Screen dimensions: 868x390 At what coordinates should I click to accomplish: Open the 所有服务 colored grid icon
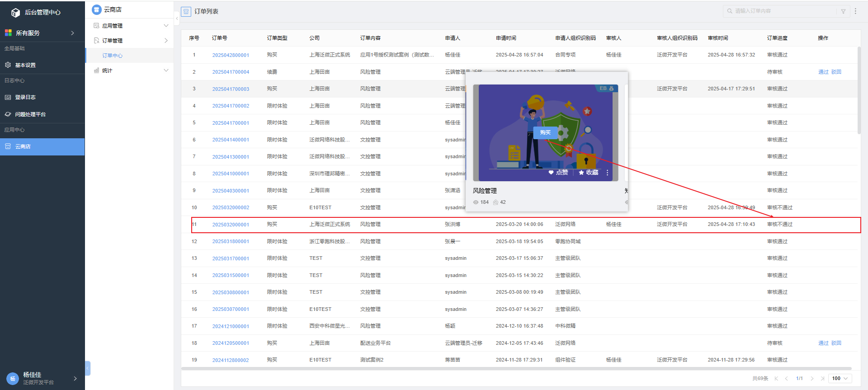(x=8, y=33)
